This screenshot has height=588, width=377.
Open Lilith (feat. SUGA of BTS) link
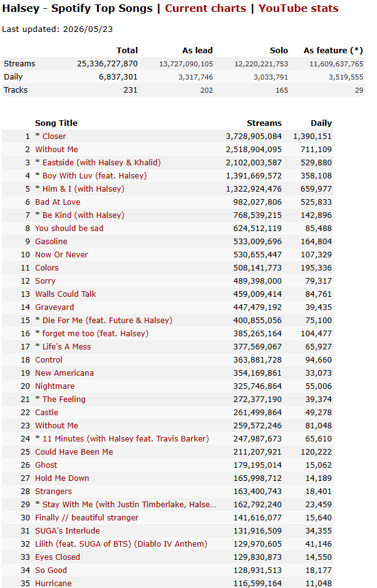coord(121,544)
